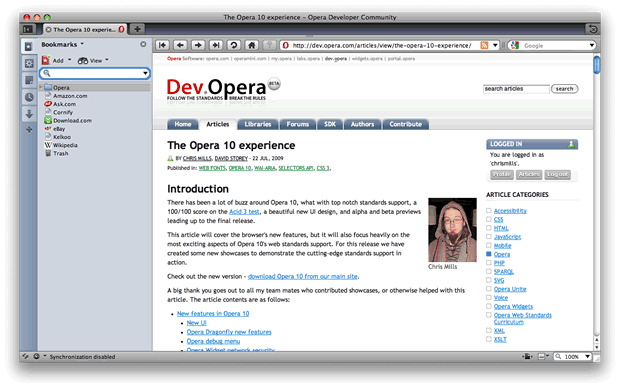Open the History panel clock icon
620x389 pixels.
click(x=29, y=97)
